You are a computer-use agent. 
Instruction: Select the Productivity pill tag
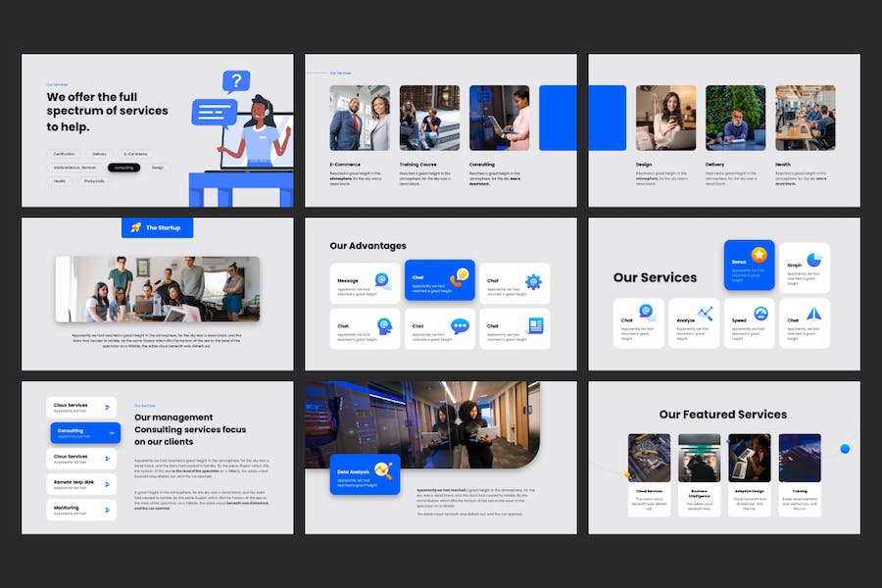[94, 181]
